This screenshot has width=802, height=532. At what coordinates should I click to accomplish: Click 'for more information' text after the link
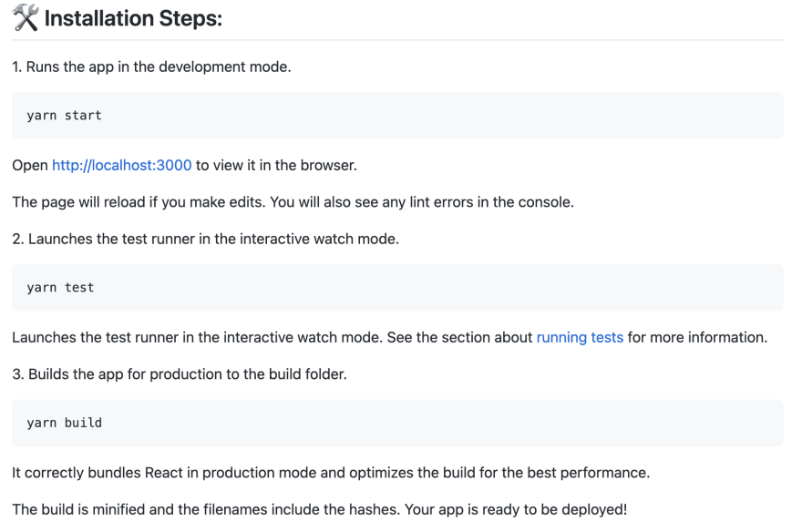click(x=697, y=337)
